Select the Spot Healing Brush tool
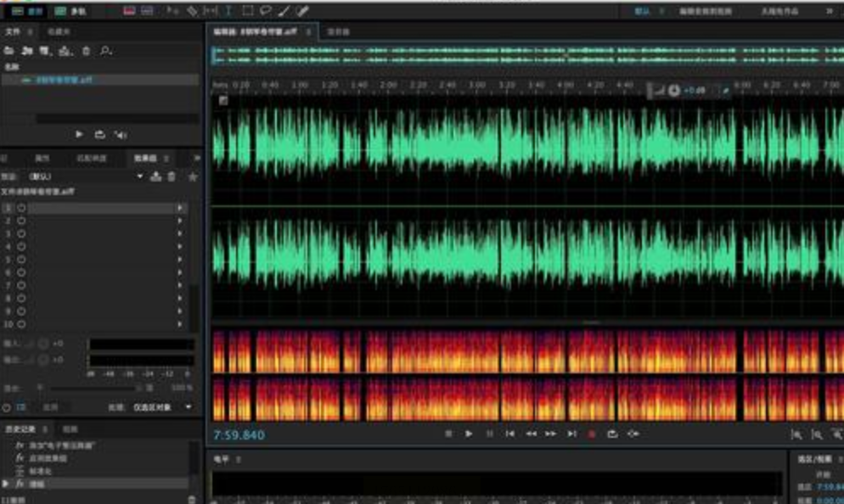The width and height of the screenshot is (844, 504). tap(303, 12)
